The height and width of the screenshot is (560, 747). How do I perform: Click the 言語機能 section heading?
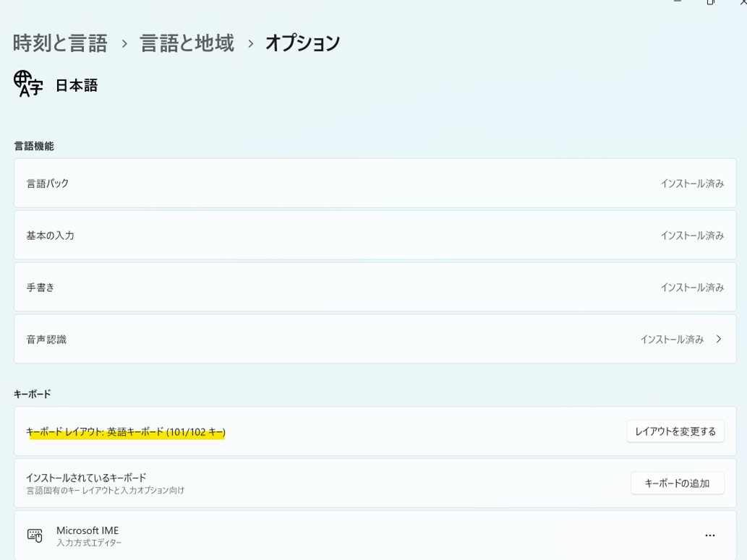34,146
